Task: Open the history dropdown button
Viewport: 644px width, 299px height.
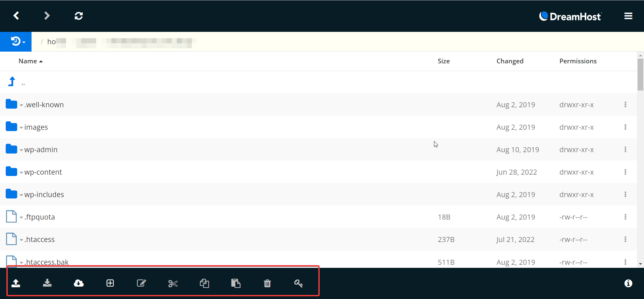Action: [x=16, y=42]
